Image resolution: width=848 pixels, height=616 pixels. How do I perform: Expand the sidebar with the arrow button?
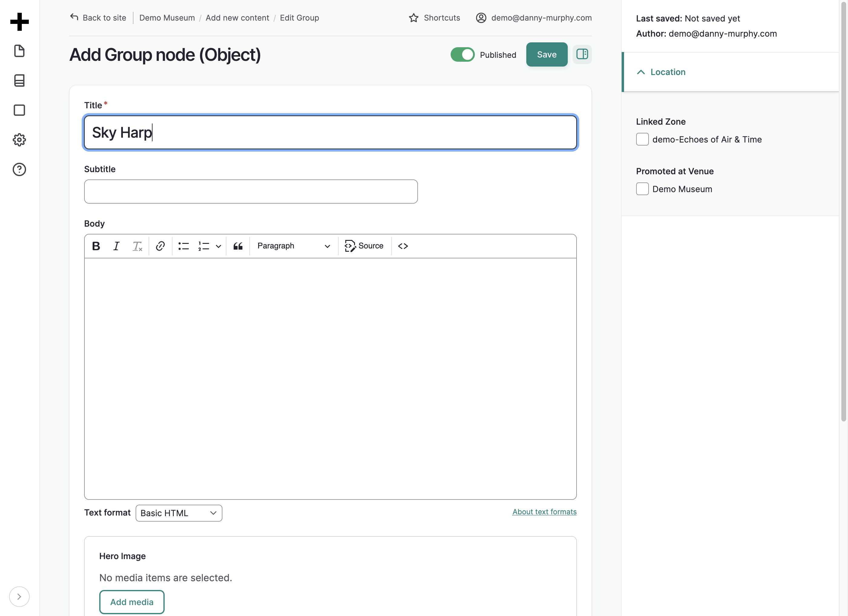coord(19,597)
